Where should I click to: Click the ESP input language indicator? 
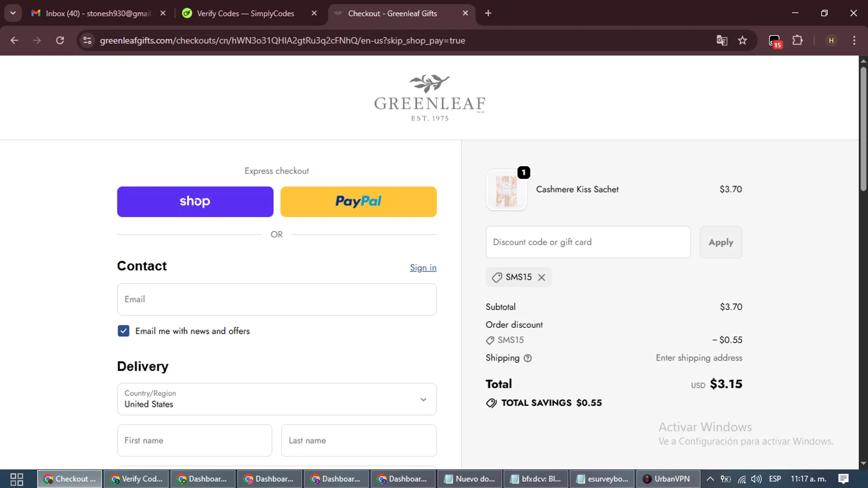(775, 479)
